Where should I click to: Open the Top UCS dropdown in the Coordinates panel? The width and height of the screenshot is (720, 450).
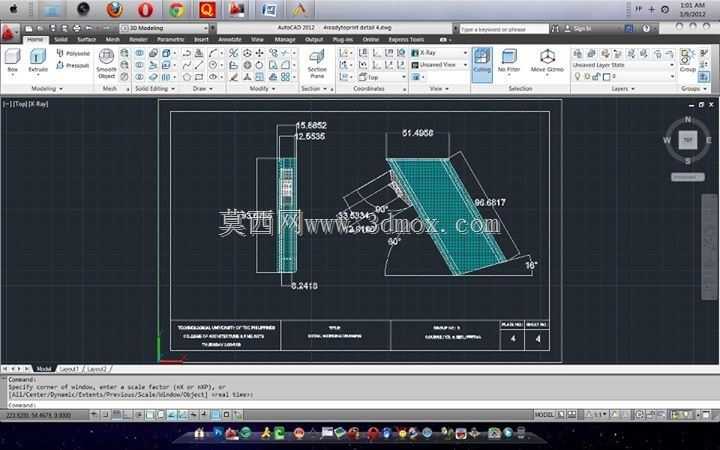[382, 77]
